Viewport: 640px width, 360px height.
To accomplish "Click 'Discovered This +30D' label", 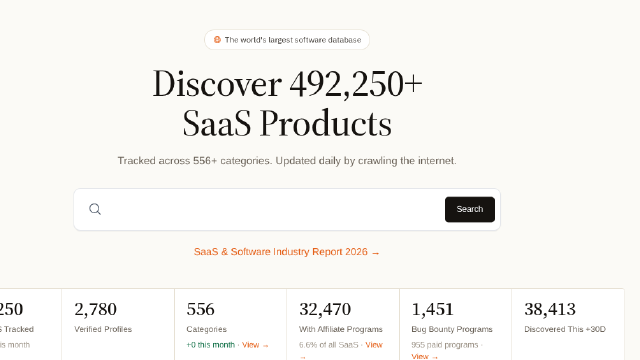I will pos(565,329).
